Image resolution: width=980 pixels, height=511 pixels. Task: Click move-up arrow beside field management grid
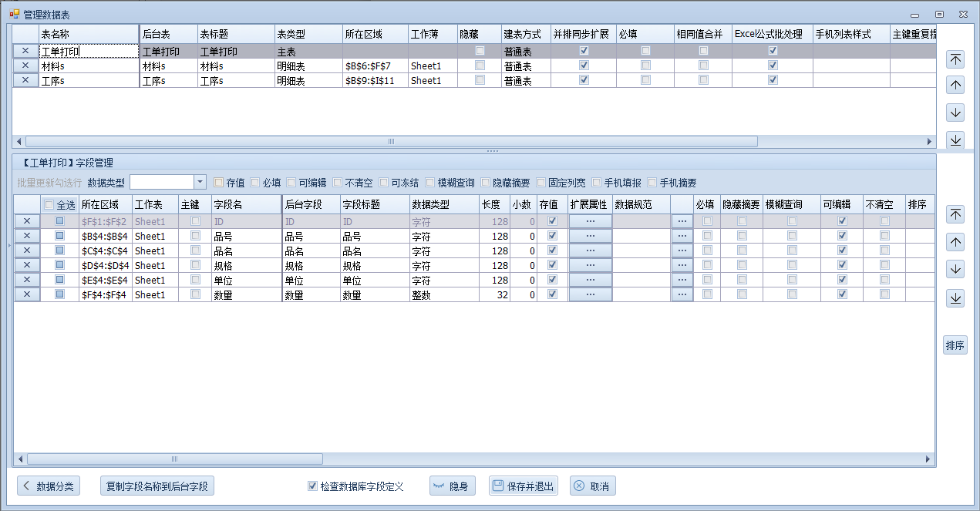click(x=955, y=242)
